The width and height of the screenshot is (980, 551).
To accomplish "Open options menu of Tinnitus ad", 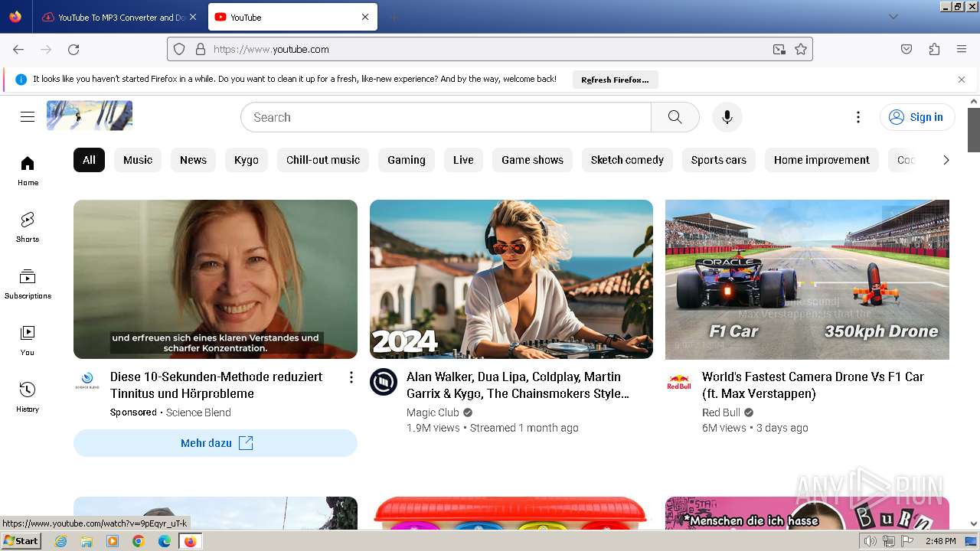I will pyautogui.click(x=351, y=377).
